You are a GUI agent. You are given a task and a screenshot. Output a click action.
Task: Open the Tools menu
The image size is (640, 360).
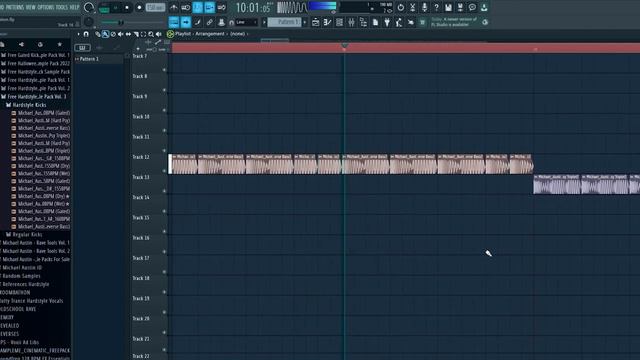coord(62,7)
